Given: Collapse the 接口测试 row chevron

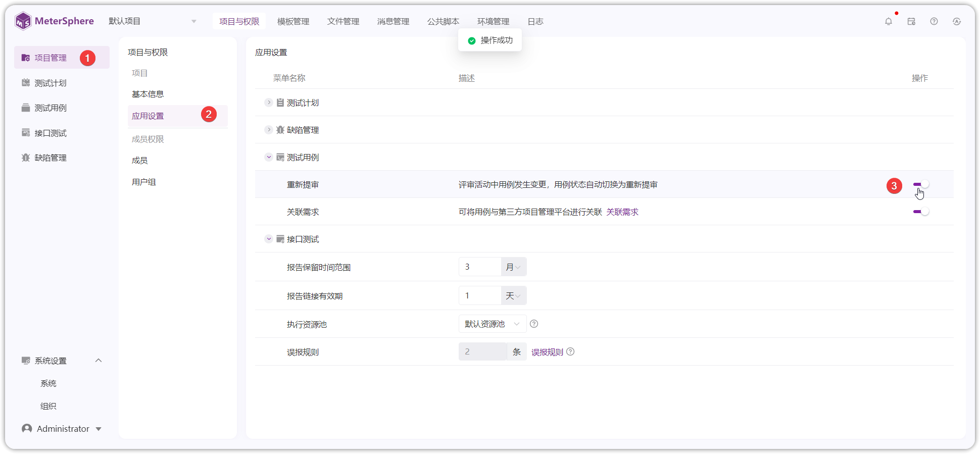Looking at the screenshot, I should point(269,239).
